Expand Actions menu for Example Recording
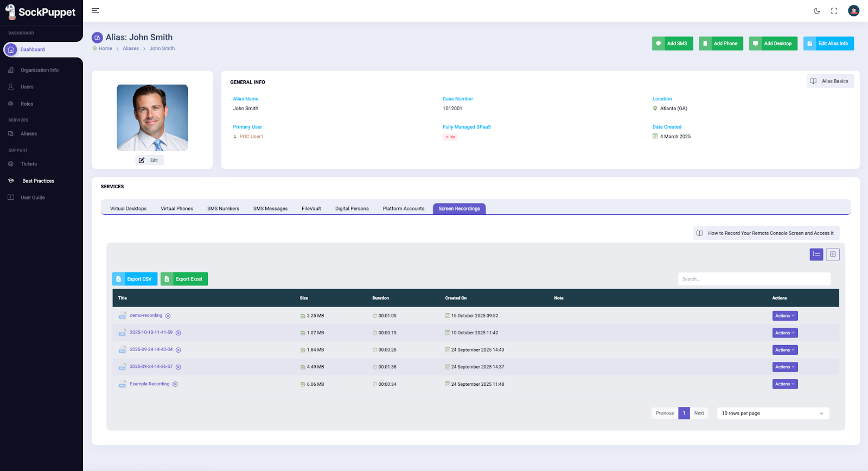Viewport: 868px width, 471px height. click(x=784, y=384)
